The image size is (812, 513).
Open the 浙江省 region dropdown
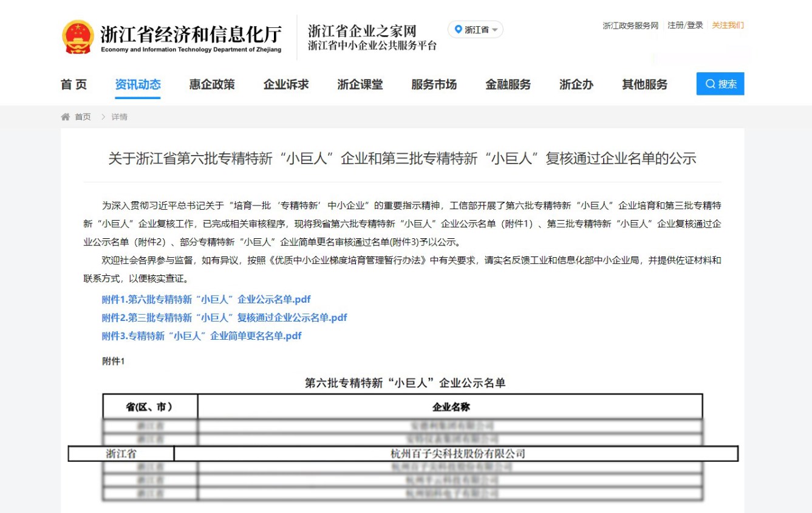click(476, 30)
